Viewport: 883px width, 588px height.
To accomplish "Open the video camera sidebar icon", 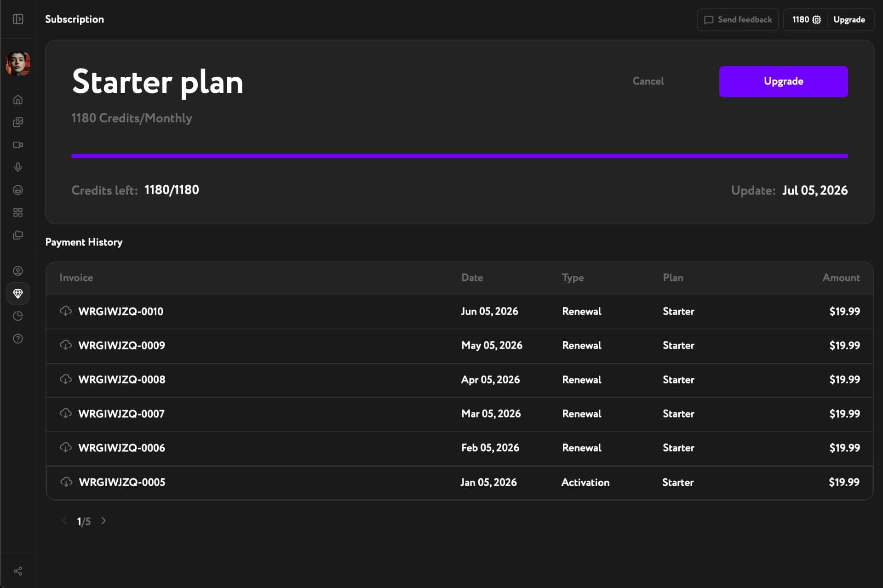I will pos(18,145).
